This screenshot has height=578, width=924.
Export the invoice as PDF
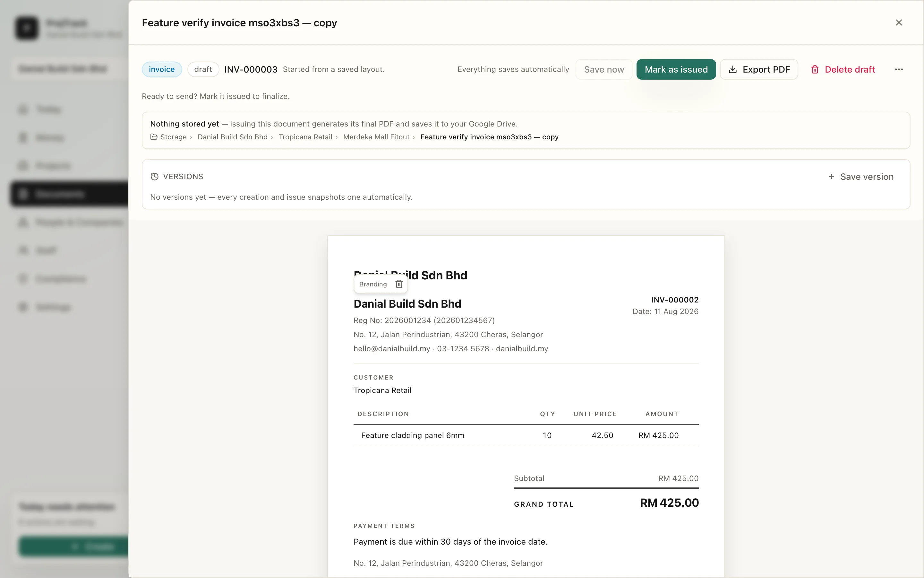pos(759,69)
